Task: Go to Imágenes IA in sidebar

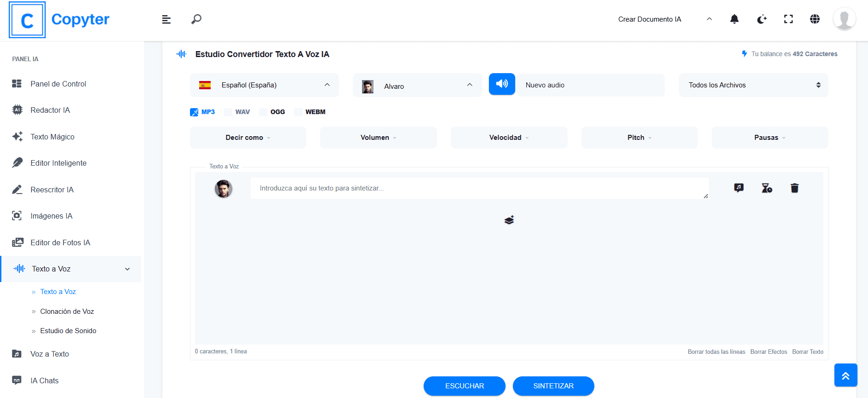Action: (51, 216)
